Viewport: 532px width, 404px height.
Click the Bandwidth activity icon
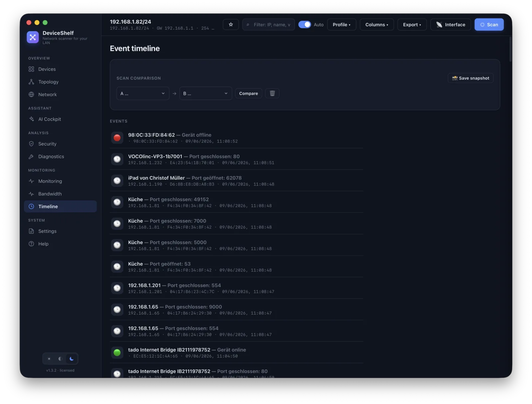[x=31, y=194]
